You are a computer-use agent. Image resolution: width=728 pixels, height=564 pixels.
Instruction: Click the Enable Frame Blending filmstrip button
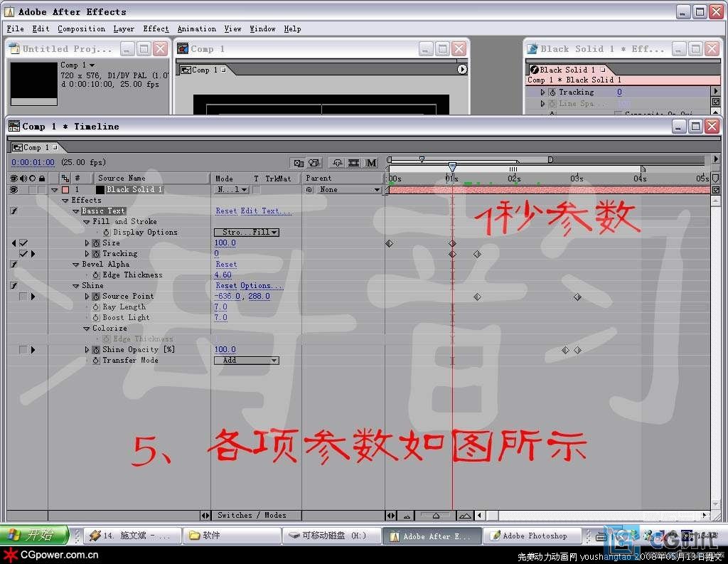(354, 163)
